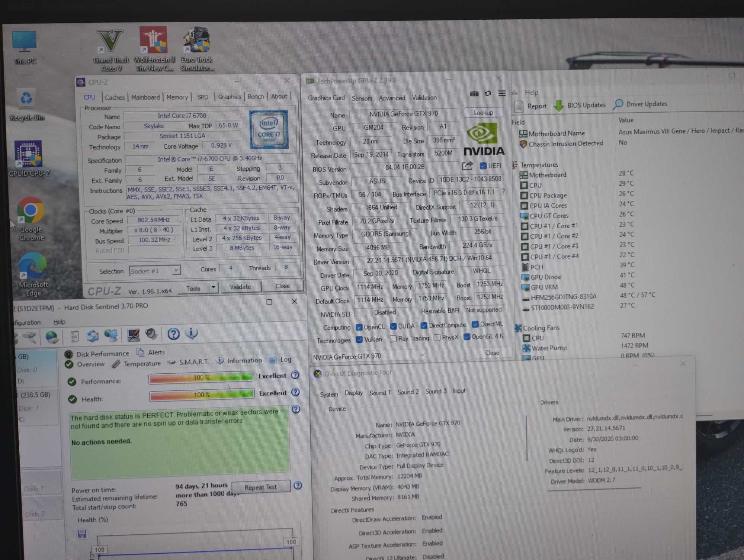This screenshot has width=744, height=560.
Task: Click Performance row help icon
Action: [x=295, y=375]
